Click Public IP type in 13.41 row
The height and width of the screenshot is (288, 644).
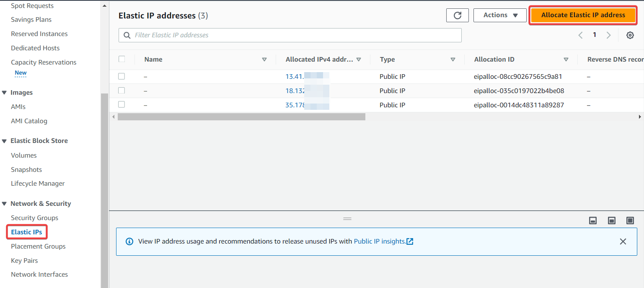[x=392, y=77]
